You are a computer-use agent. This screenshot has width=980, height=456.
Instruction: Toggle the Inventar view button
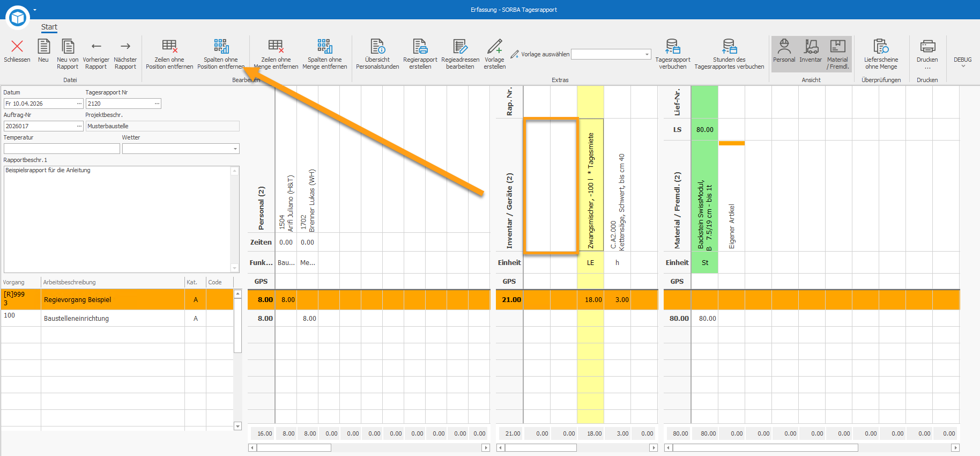pyautogui.click(x=811, y=53)
